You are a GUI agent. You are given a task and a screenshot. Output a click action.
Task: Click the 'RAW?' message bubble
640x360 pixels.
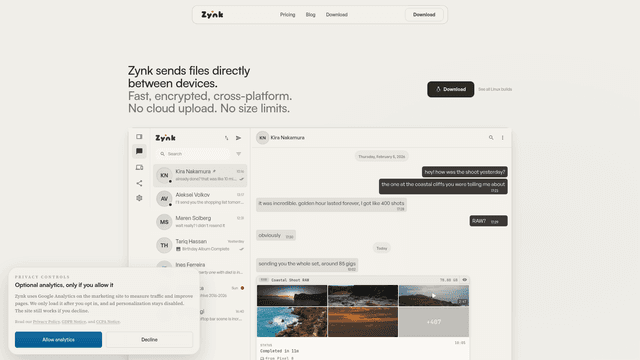point(489,221)
